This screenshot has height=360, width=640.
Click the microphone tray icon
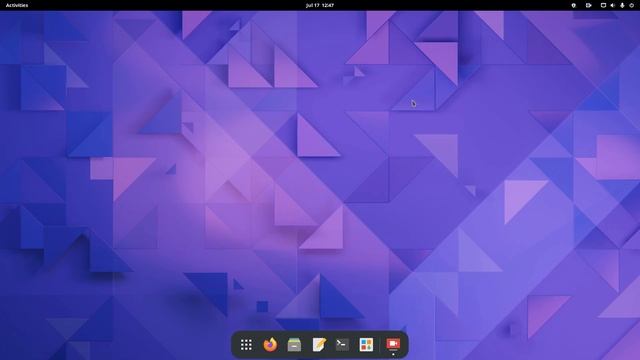tap(622, 5)
